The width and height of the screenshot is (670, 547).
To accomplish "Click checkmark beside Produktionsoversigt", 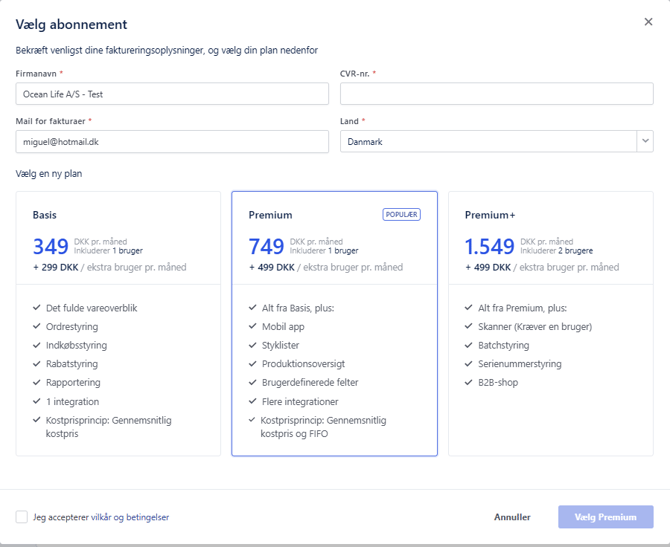I will [253, 364].
